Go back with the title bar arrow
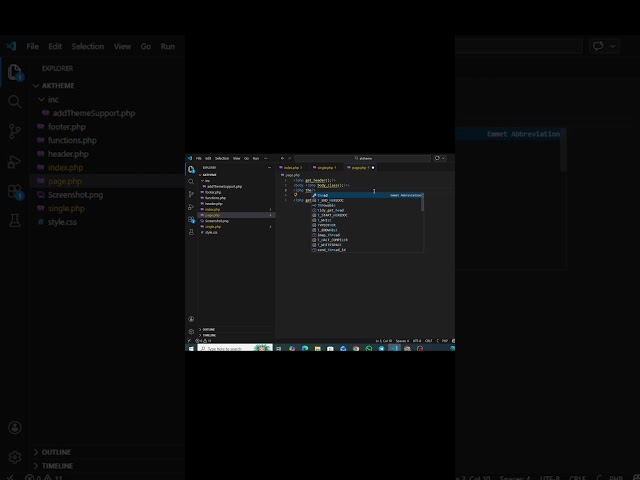The image size is (640, 480). [x=282, y=158]
